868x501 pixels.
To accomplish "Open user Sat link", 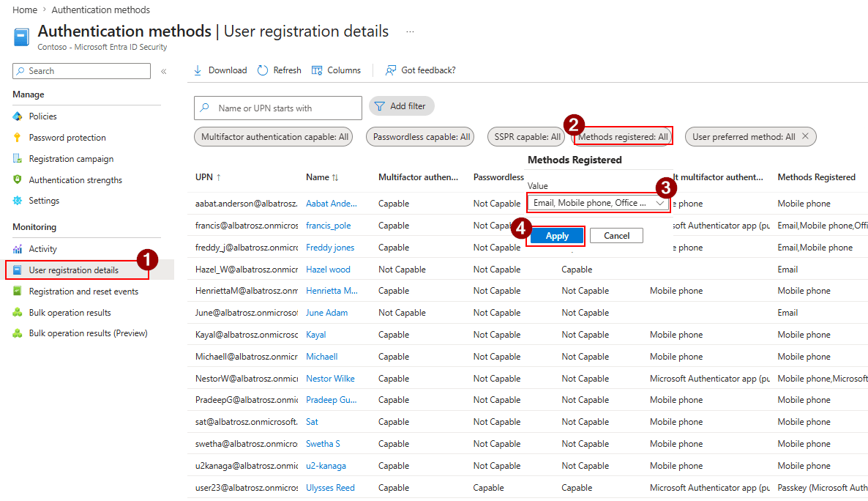I will point(313,422).
